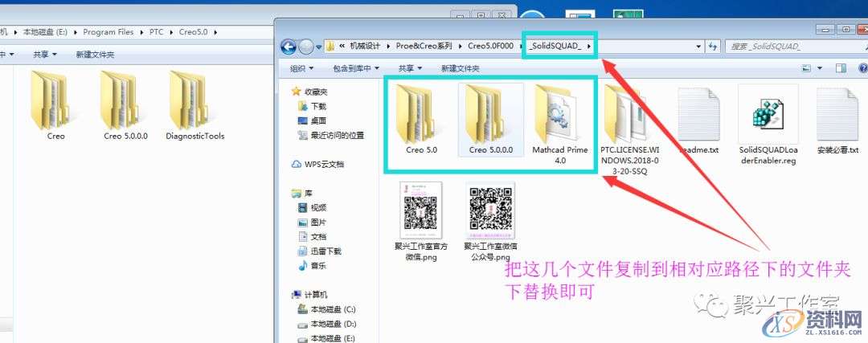Refresh the _SolidSQUAD_ folder view
This screenshot has height=343, width=868.
pyautogui.click(x=713, y=47)
